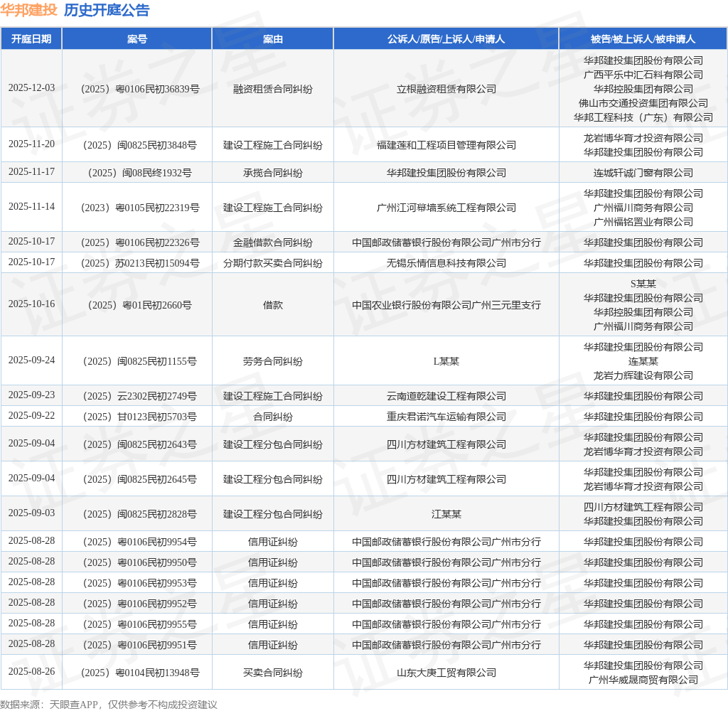The image size is (728, 711).
Task: Click the 开庭日期 column header
Action: point(31,39)
